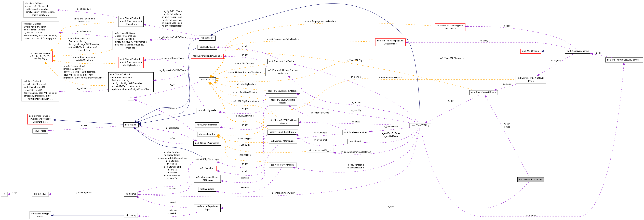Open the ns3::EventImpl node
This screenshot has width=644, height=220.
coord(207,168)
